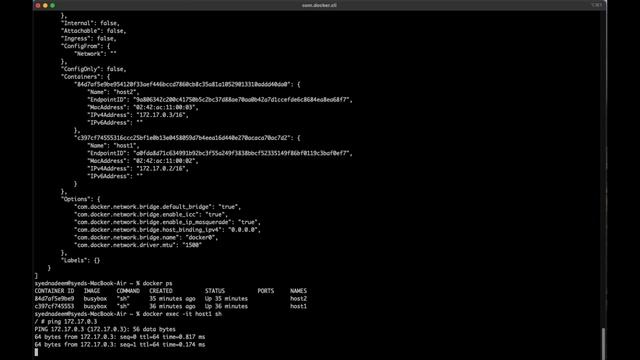
Task: Select the "Containers": { line
Action: [85, 77]
